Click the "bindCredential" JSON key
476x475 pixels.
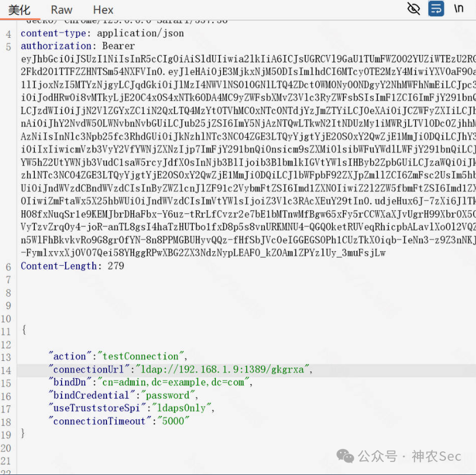(x=92, y=395)
